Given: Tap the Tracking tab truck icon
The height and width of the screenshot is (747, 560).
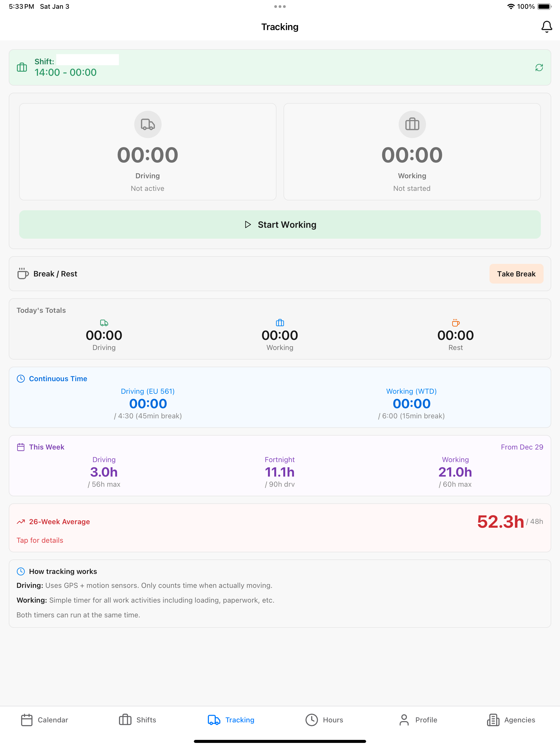Looking at the screenshot, I should click(x=214, y=720).
